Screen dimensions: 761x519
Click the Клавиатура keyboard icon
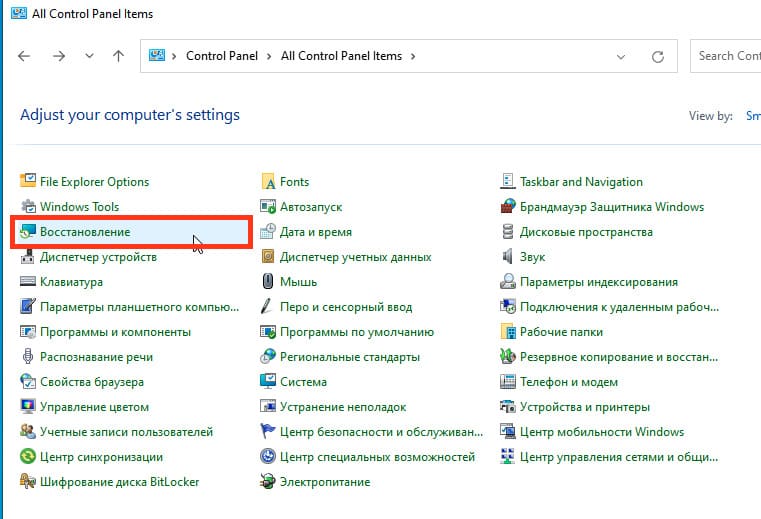28,282
